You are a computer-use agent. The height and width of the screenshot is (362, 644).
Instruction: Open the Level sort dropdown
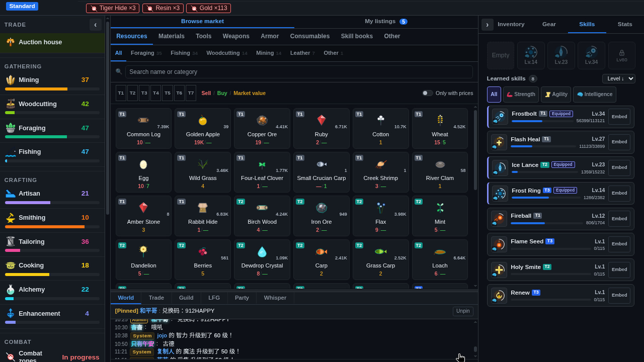coord(619,79)
